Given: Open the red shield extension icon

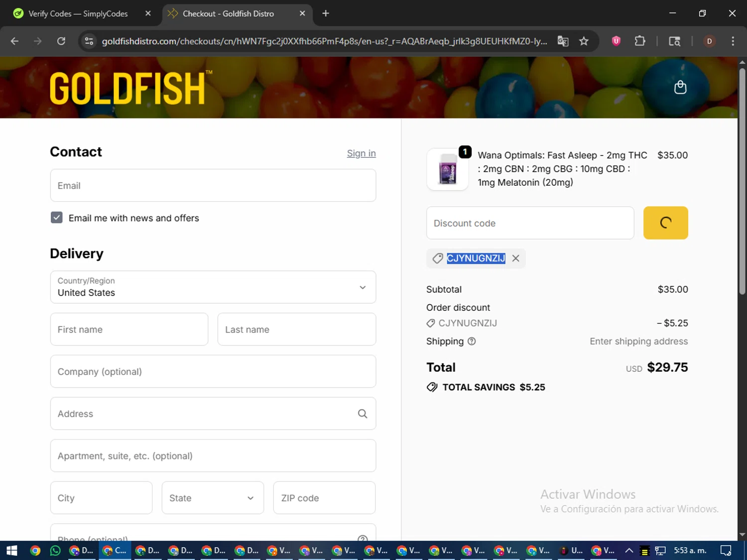Looking at the screenshot, I should [616, 41].
